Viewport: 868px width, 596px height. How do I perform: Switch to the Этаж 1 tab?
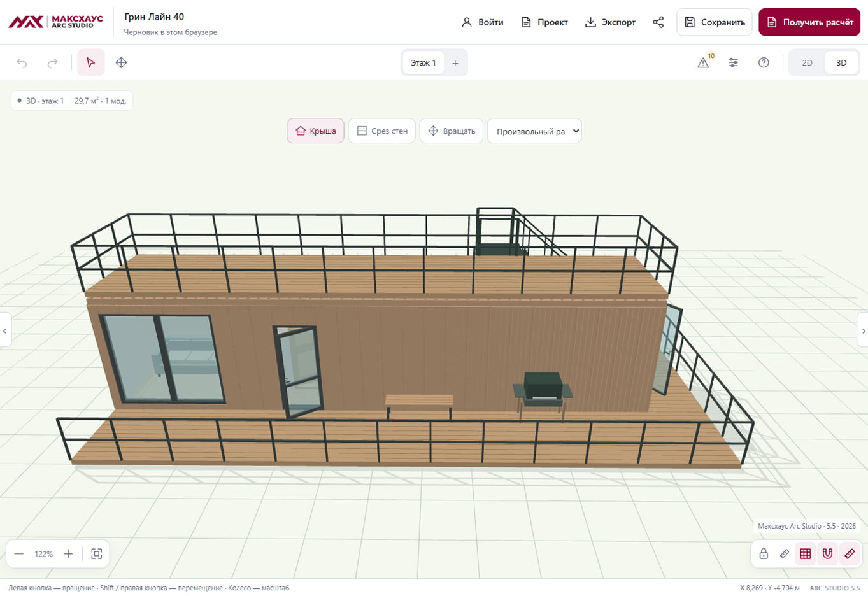(x=423, y=63)
